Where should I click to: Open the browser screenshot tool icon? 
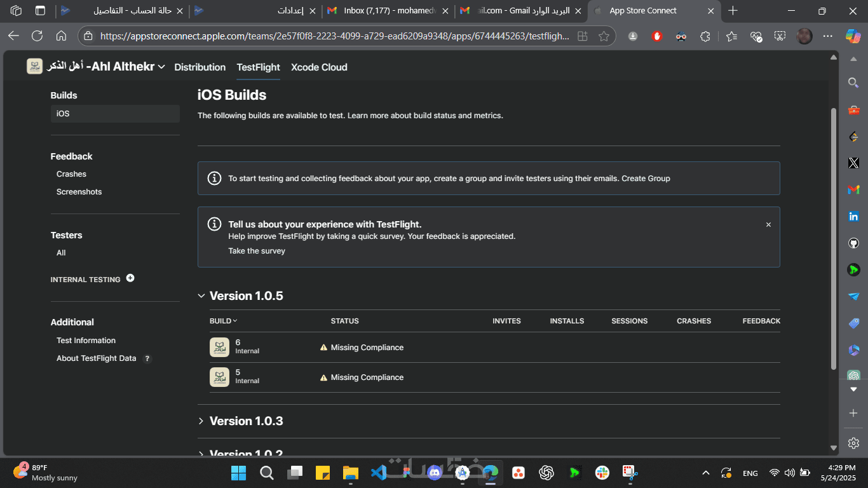click(780, 36)
